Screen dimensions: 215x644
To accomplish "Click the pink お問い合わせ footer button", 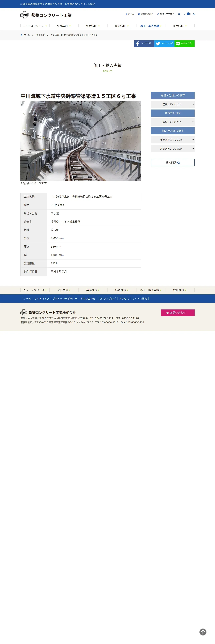I will [x=178, y=313].
